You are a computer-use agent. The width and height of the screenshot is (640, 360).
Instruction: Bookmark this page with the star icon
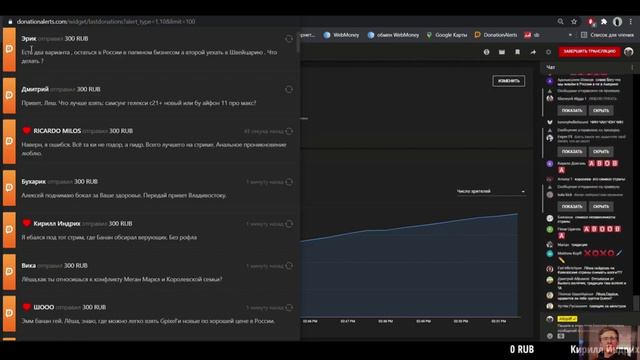574,22
